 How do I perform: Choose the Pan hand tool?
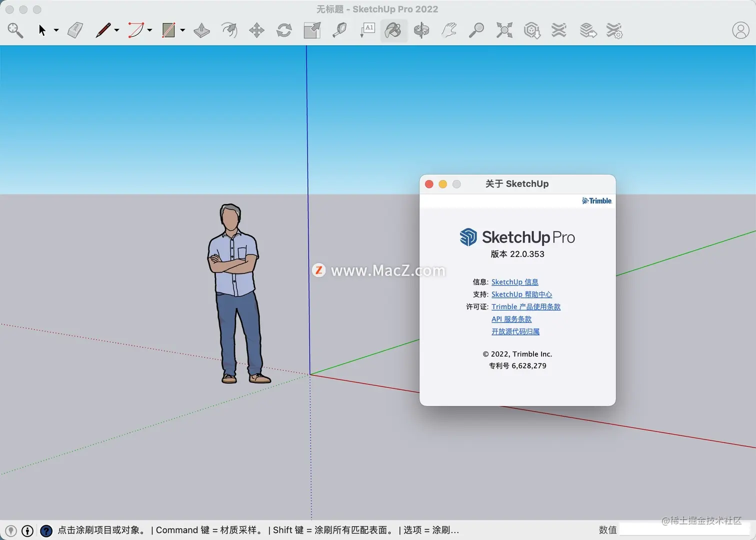pyautogui.click(x=449, y=30)
